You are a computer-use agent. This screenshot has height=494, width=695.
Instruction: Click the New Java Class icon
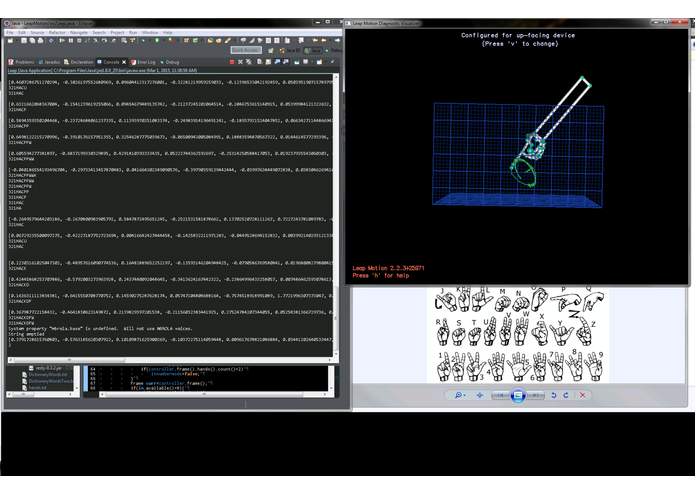(x=195, y=40)
